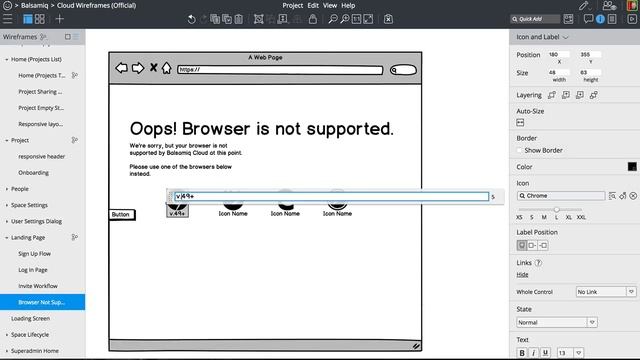Browse the icon library beside Chrome field
The height and width of the screenshot is (360, 640).
click(x=612, y=196)
